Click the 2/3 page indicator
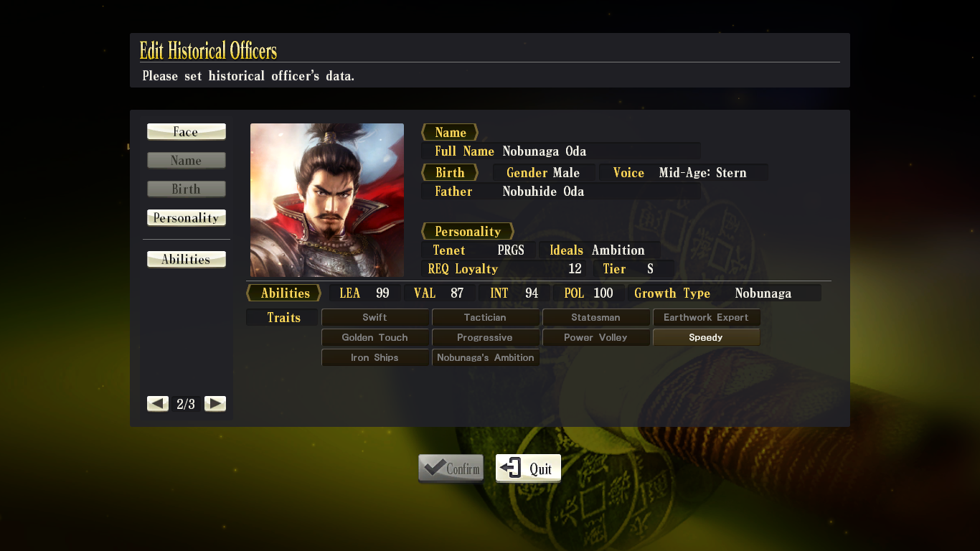The height and width of the screenshot is (551, 980). pos(186,404)
